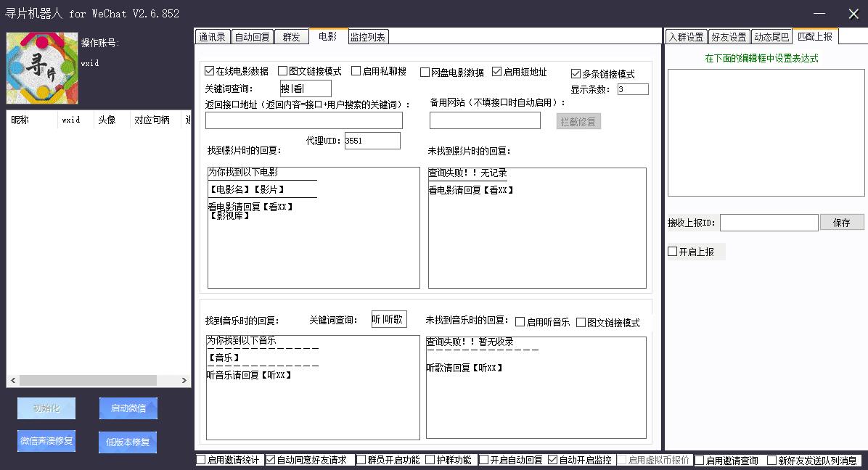Click the 微信奔溃修复 button

tap(46, 441)
